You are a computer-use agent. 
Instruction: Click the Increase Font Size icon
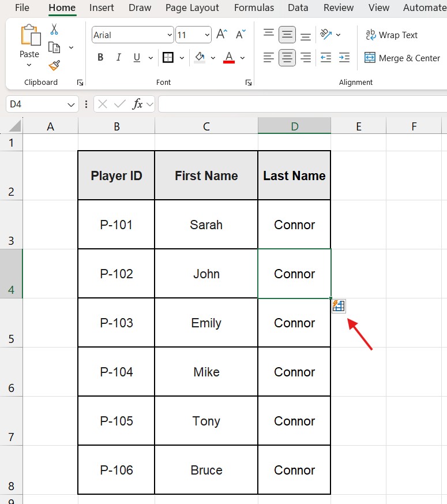coord(221,35)
